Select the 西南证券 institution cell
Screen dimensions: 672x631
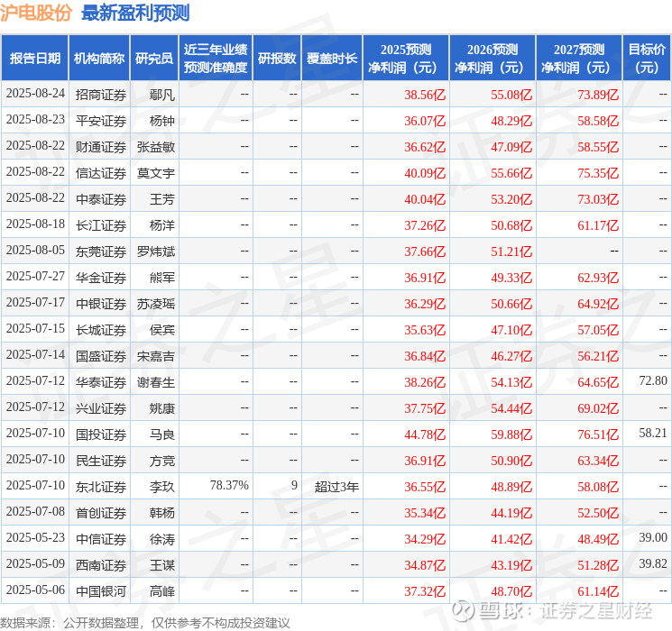pyautogui.click(x=101, y=565)
